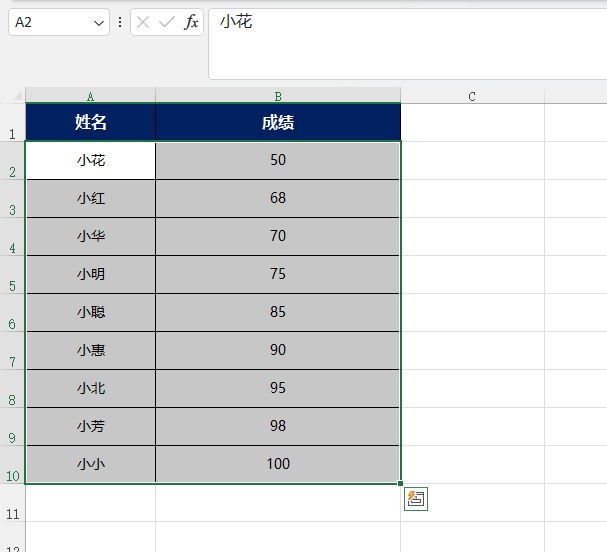The width and height of the screenshot is (607, 552).
Task: Select the cell containing 小花
Action: click(x=90, y=160)
